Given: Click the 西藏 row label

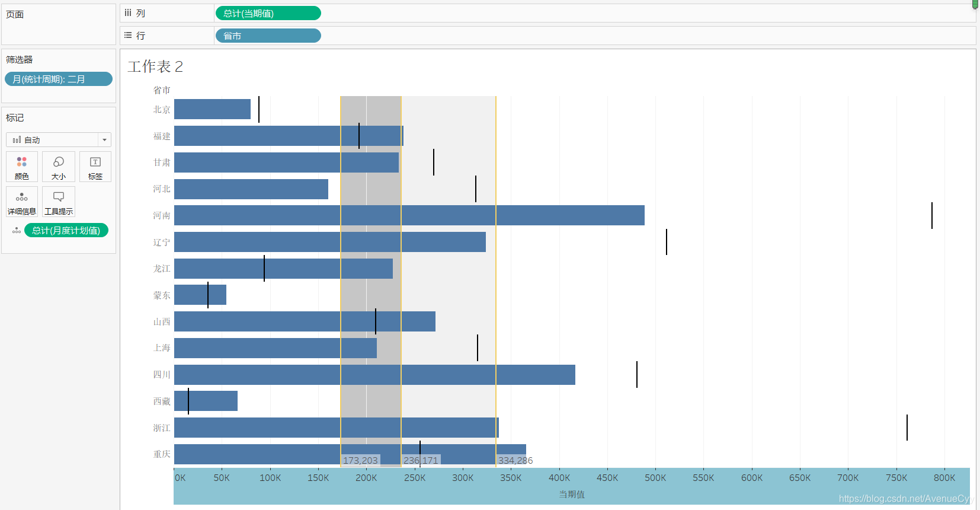Looking at the screenshot, I should pos(162,401).
